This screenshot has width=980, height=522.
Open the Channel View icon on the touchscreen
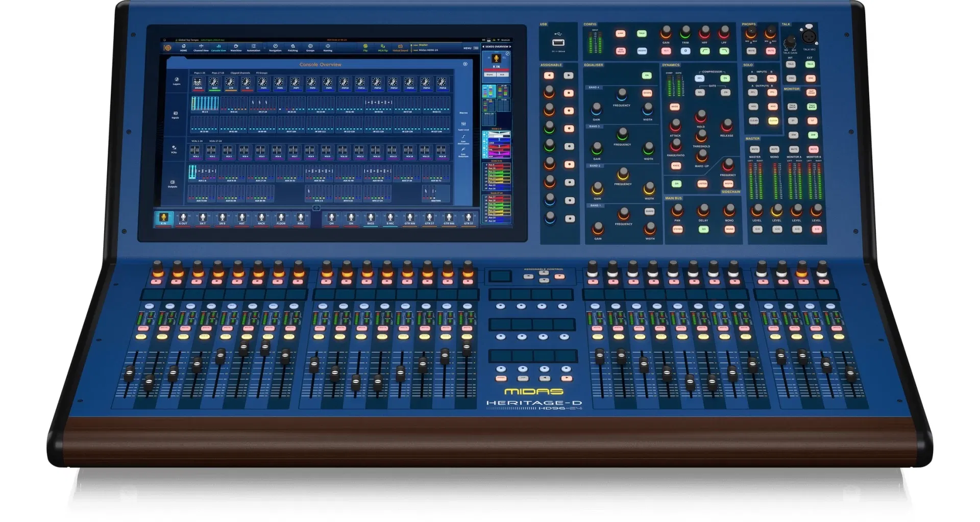pos(201,47)
